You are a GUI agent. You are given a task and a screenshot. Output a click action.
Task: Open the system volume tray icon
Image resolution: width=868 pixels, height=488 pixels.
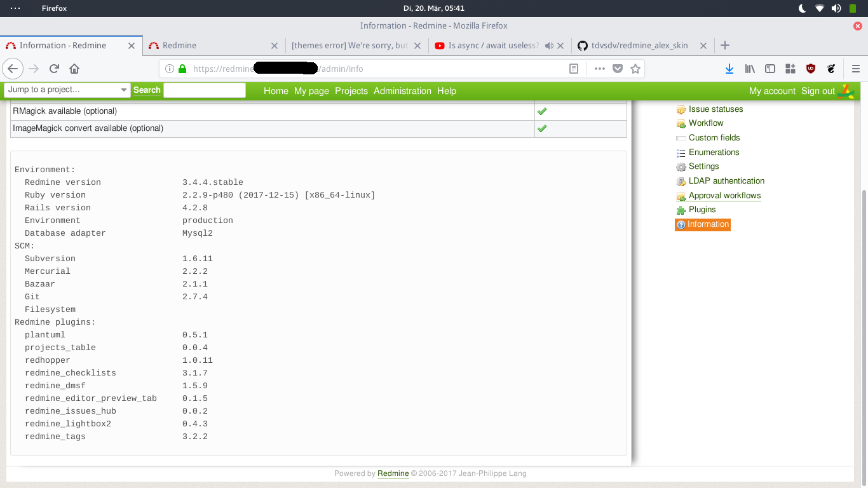pos(836,8)
